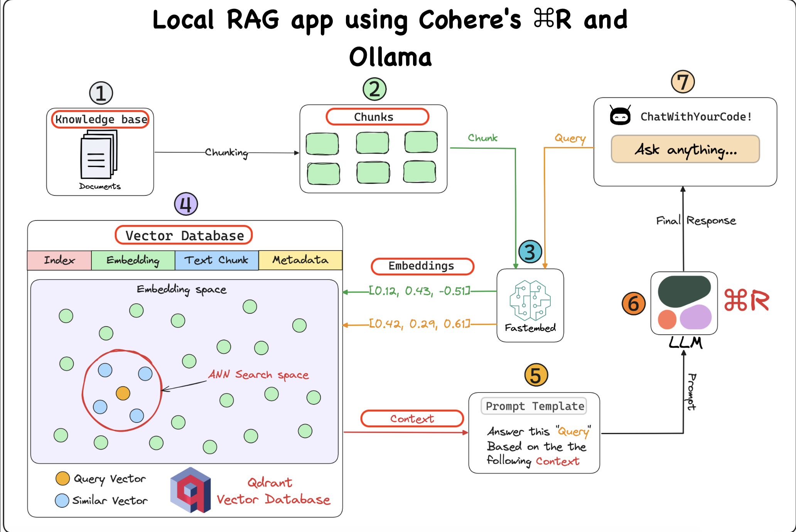Viewport: 796px width, 532px height.
Task: Select the Text Chunk column header
Action: [217, 260]
